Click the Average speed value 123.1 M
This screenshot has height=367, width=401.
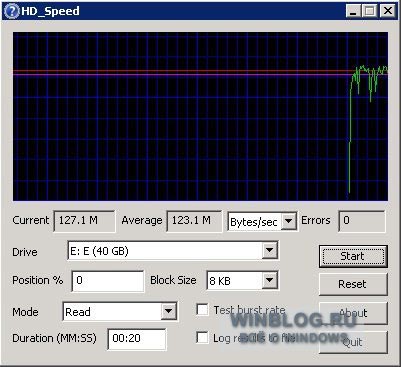click(194, 221)
